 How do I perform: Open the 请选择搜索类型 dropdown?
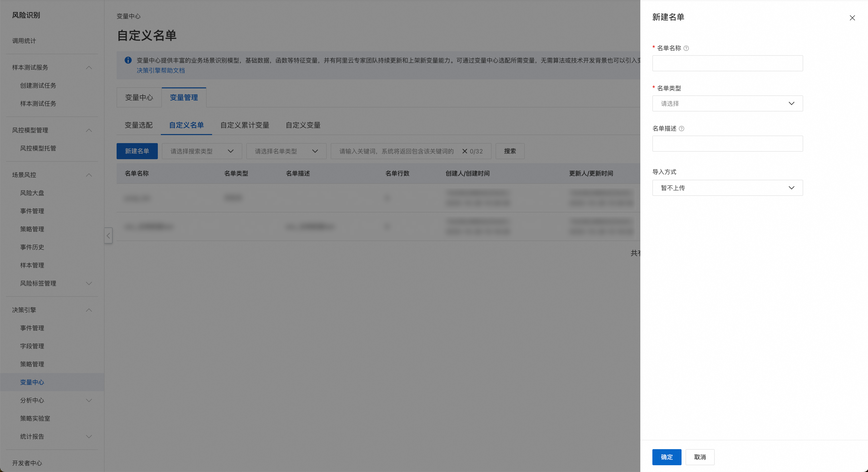[202, 151]
